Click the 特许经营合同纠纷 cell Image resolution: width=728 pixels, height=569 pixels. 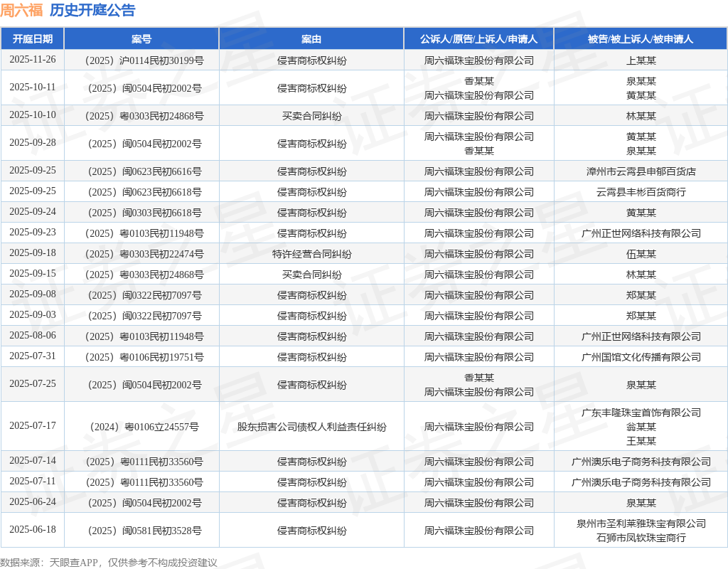click(311, 254)
